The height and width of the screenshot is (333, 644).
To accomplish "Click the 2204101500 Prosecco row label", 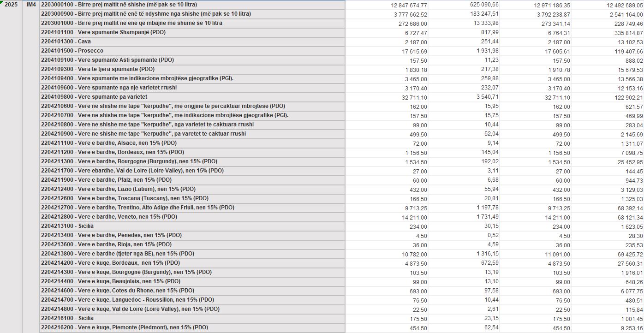I will click(72, 51).
